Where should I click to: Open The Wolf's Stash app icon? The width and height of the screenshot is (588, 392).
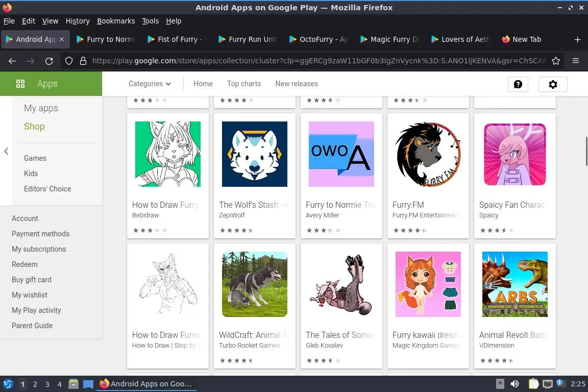tap(255, 154)
